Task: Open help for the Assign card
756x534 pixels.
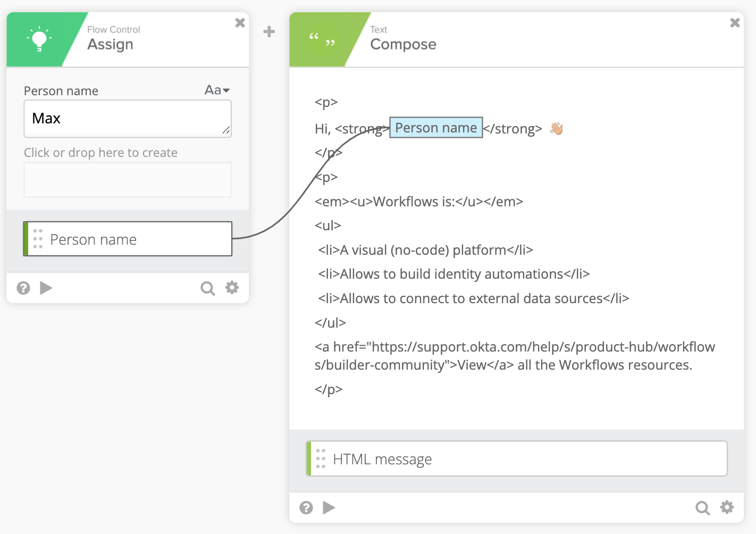Action: pos(23,288)
